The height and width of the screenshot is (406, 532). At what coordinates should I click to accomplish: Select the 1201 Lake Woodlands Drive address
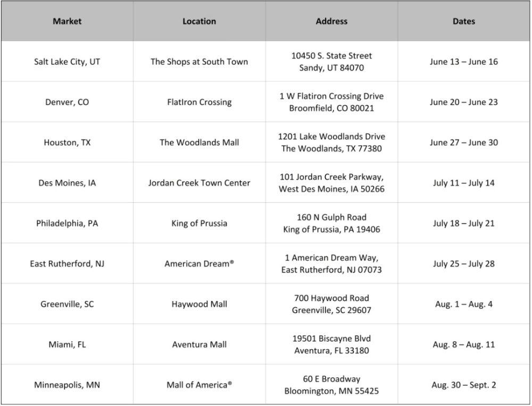[331, 137]
